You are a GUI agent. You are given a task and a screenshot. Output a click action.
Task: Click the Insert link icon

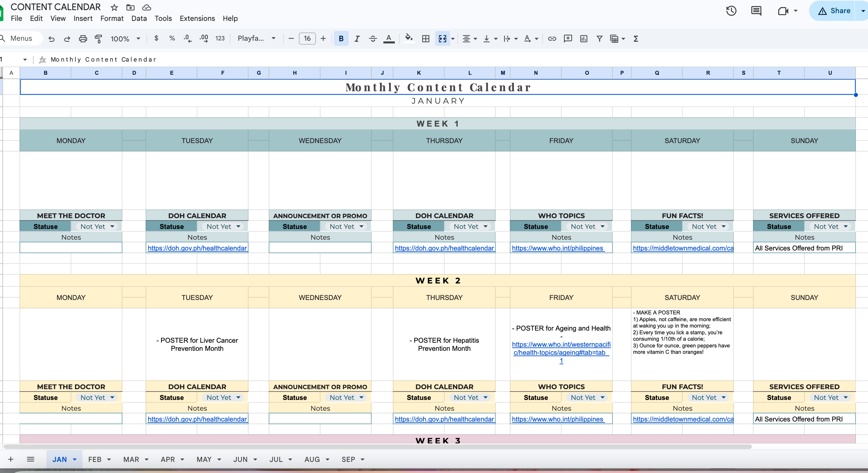(552, 39)
